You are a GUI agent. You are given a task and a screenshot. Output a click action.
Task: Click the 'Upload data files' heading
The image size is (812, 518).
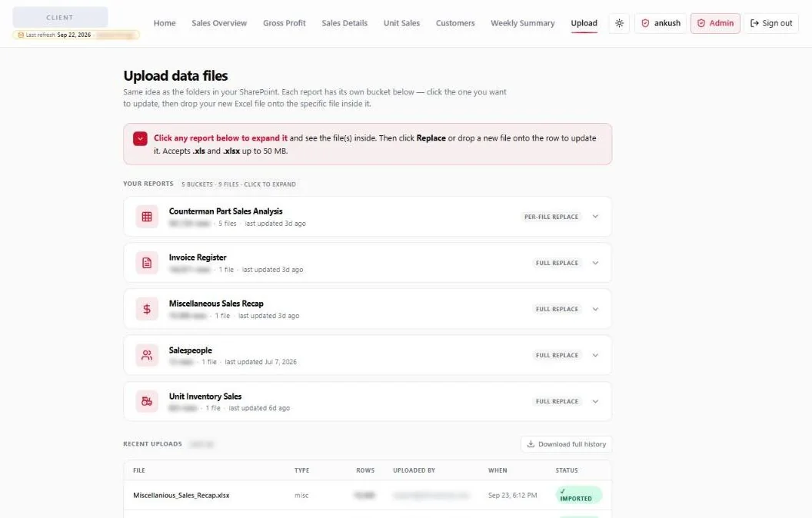tap(175, 76)
